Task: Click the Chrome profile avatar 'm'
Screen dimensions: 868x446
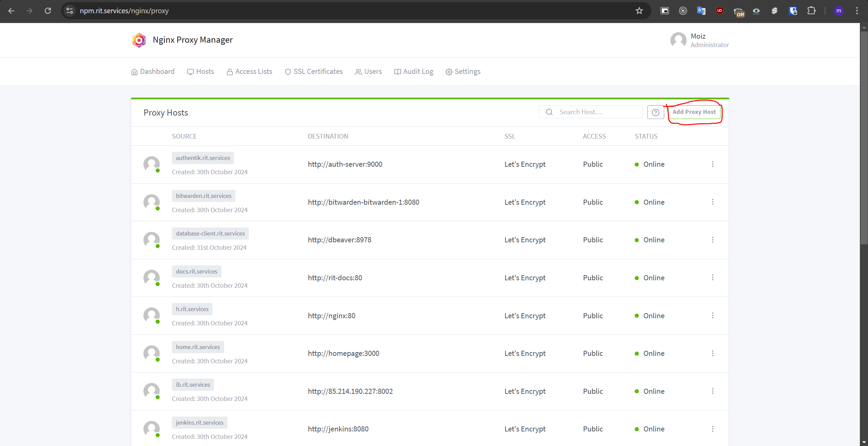Action: coord(839,11)
